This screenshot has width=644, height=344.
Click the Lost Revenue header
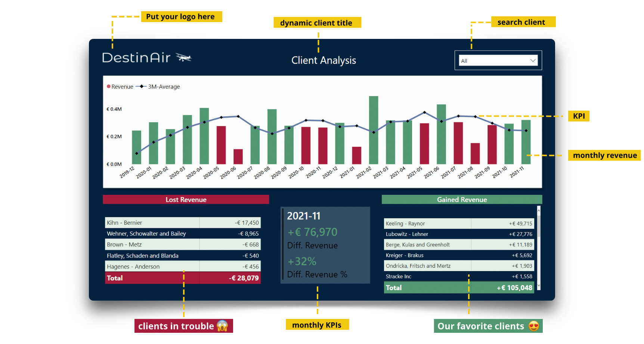[x=186, y=200]
